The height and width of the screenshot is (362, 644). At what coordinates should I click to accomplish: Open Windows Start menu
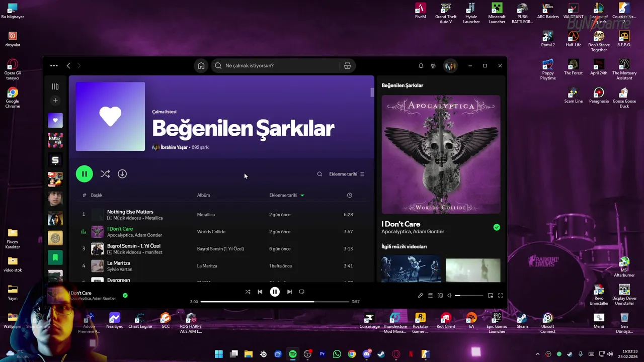(x=219, y=354)
